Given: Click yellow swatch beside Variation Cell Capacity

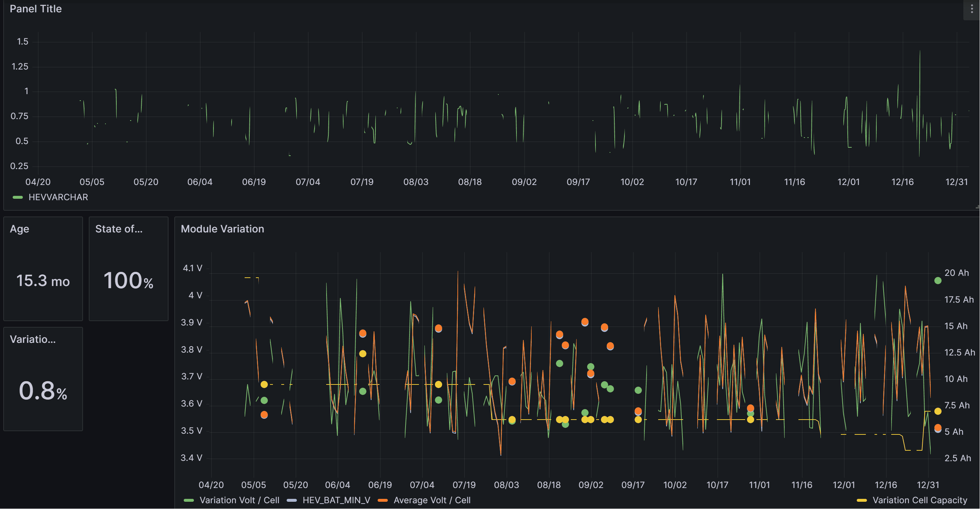Looking at the screenshot, I should point(862,500).
